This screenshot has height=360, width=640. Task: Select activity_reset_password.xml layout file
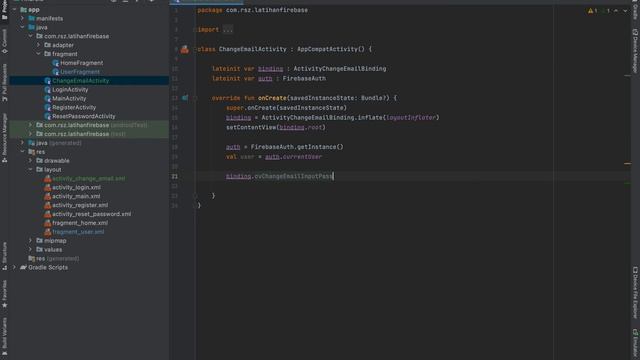pyautogui.click(x=91, y=214)
